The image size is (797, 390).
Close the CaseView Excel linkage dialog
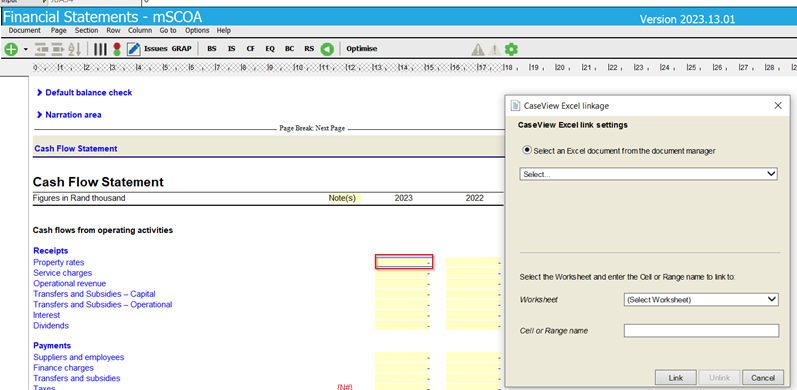(x=778, y=106)
